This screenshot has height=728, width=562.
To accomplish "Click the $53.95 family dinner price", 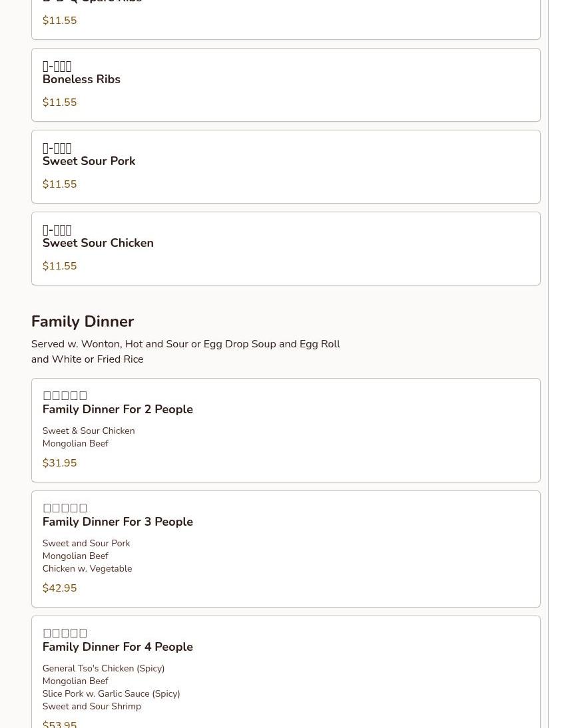I will click(59, 723).
